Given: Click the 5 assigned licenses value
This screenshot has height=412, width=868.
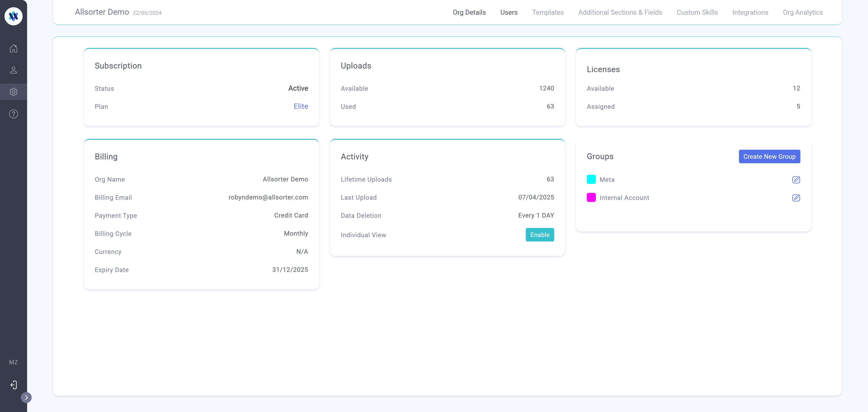Looking at the screenshot, I should pyautogui.click(x=798, y=106).
